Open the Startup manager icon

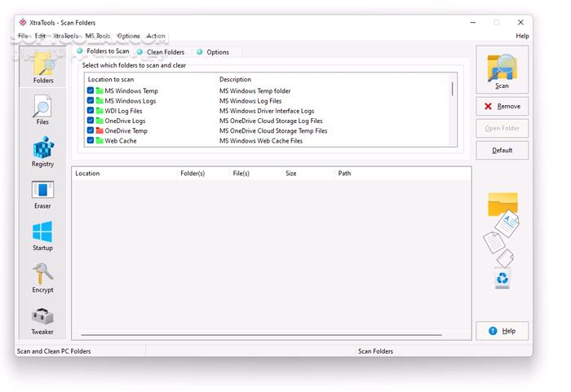42,236
